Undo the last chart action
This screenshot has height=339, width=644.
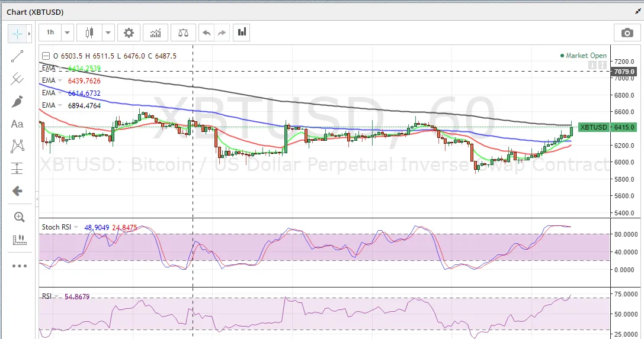click(206, 33)
